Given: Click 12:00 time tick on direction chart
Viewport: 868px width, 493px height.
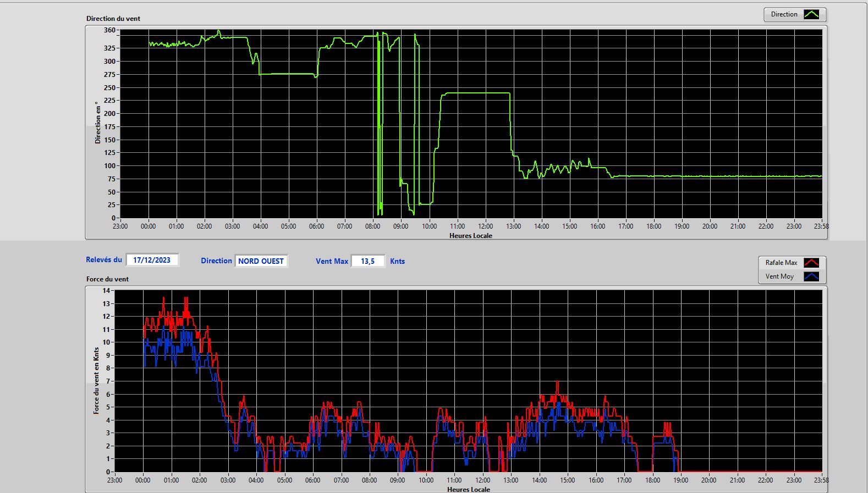Looking at the screenshot, I should 485,226.
